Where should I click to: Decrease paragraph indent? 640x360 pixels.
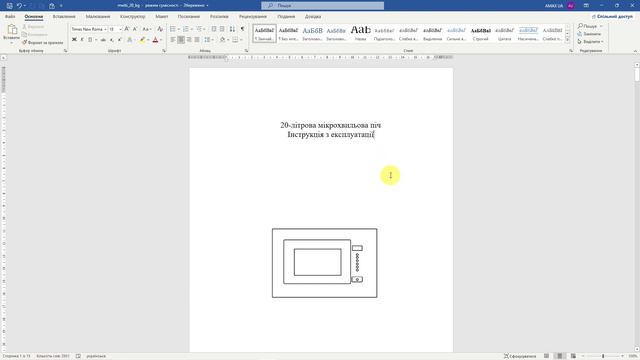coord(214,29)
